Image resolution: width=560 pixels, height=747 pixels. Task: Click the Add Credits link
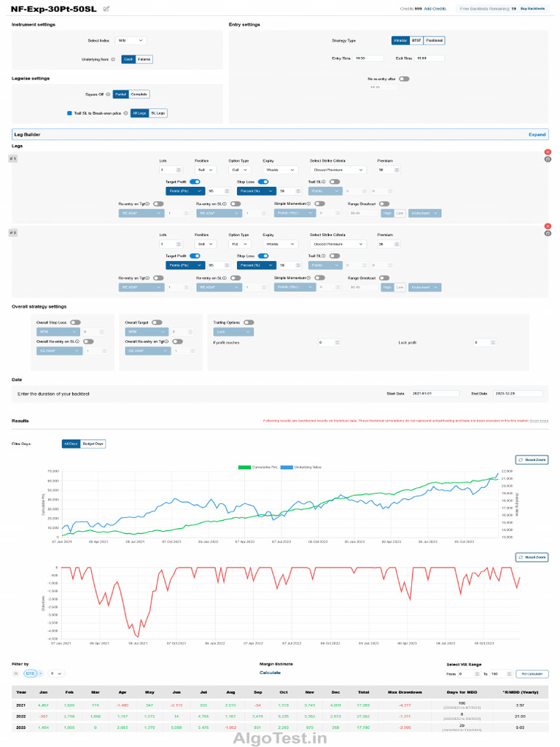pyautogui.click(x=435, y=9)
